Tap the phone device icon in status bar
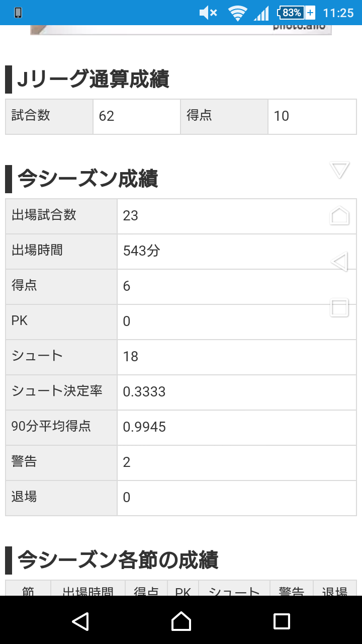Screen dimensions: 362x644 (18, 13)
